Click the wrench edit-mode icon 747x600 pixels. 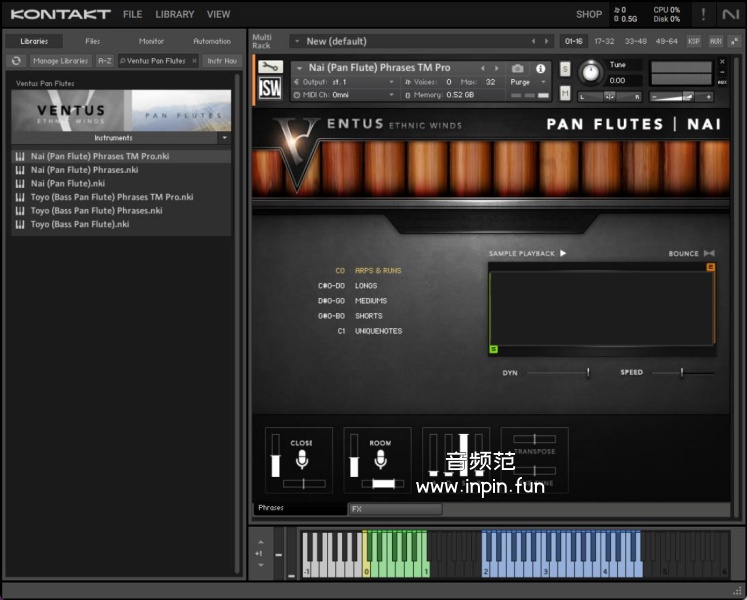pos(269,68)
